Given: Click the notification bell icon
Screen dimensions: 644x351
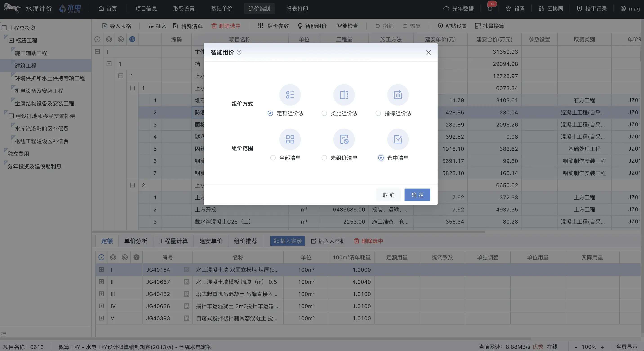Looking at the screenshot, I should click(490, 9).
